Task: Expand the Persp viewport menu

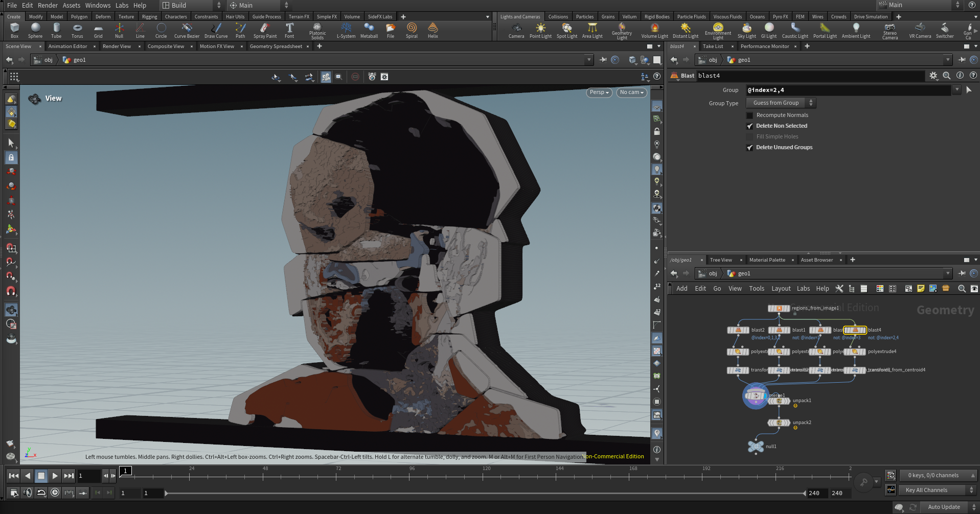Action: 599,92
